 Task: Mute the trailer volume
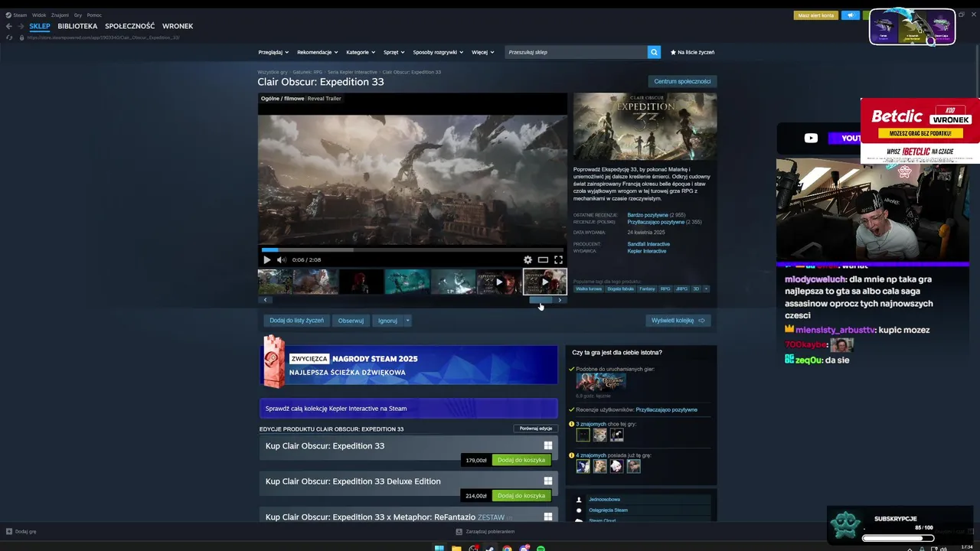pyautogui.click(x=281, y=260)
